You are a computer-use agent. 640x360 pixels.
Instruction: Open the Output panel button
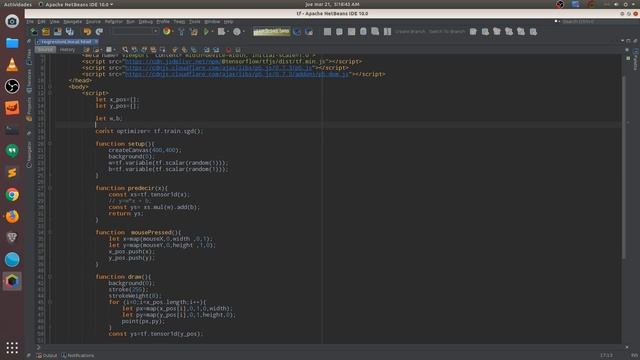[x=47, y=356]
